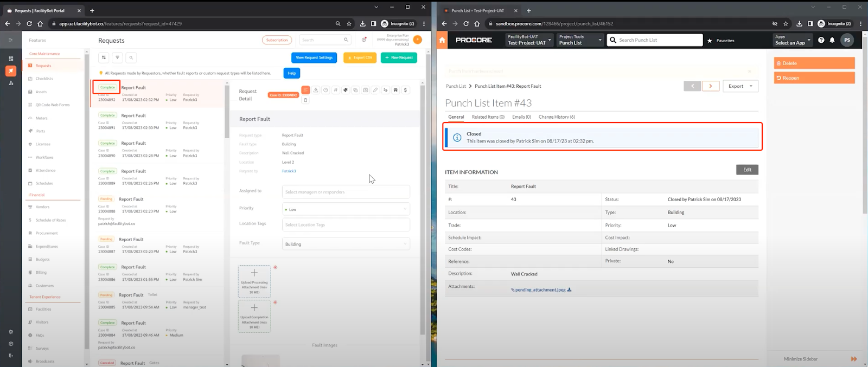Open QR Code Web Forms menu item

(x=53, y=105)
